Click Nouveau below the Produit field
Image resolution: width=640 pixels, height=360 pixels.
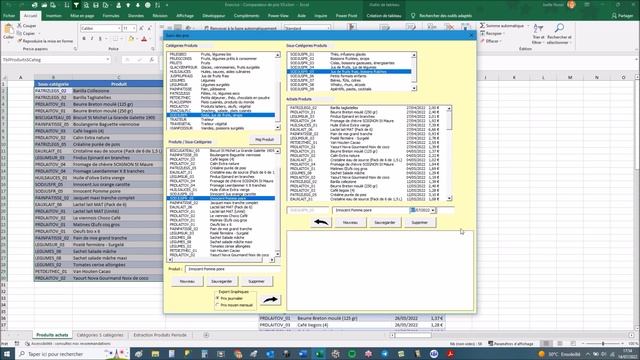(187, 281)
